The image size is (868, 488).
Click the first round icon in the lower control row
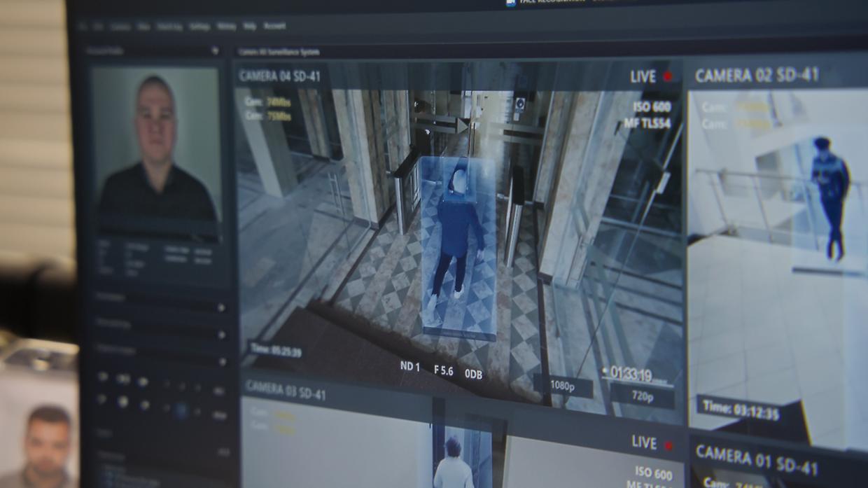(x=102, y=399)
